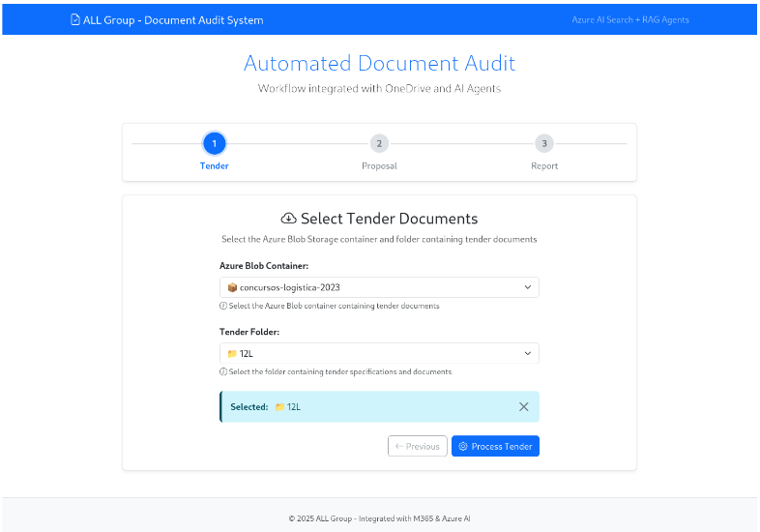Click the Report step label

pos(544,165)
